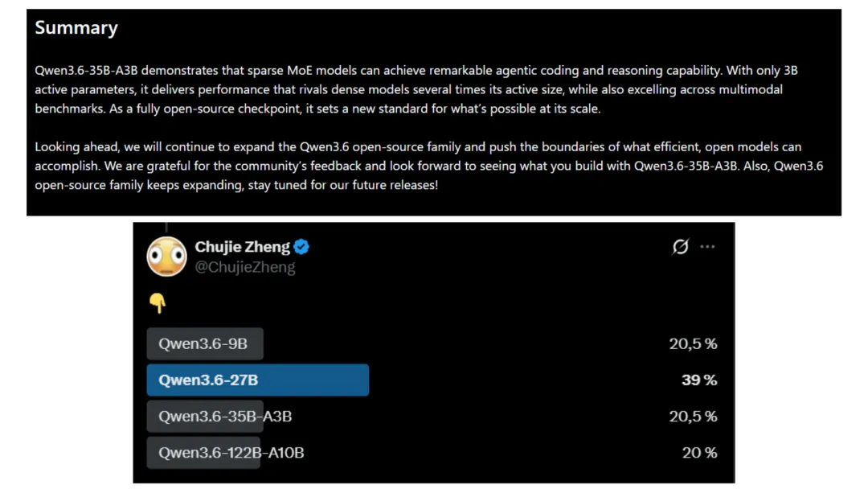This screenshot has width=868, height=489.
Task: Select the highlighted Qwen3.6-27B poll option
Action: pos(257,380)
